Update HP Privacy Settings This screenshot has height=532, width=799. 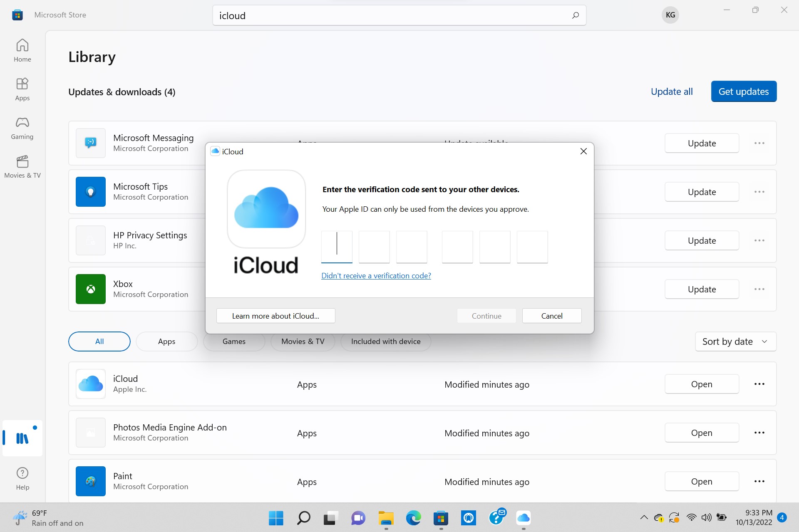(x=702, y=240)
